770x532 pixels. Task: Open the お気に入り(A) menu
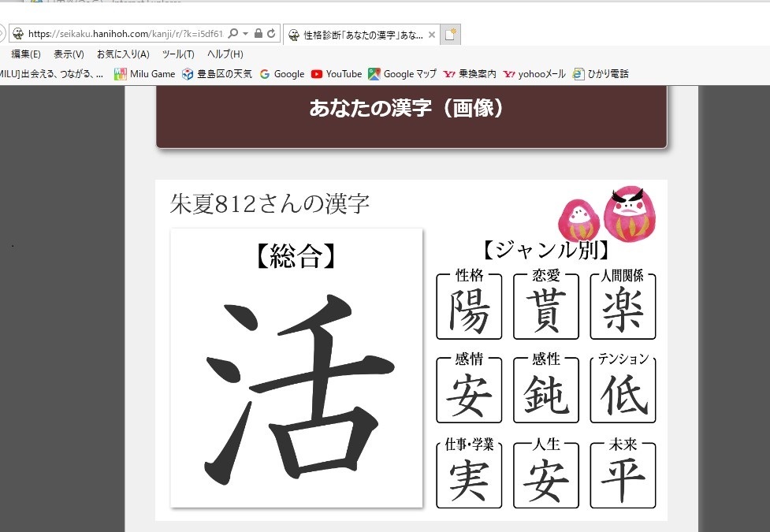coord(123,54)
